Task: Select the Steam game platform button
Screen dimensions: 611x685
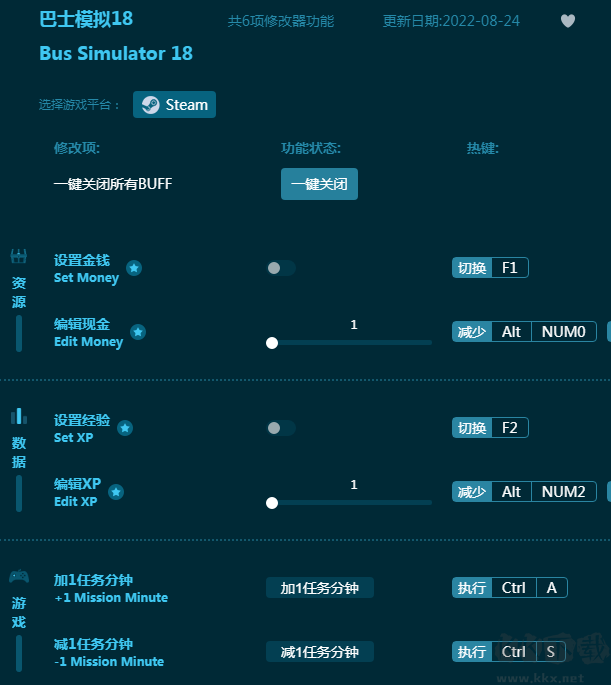Action: tap(175, 105)
